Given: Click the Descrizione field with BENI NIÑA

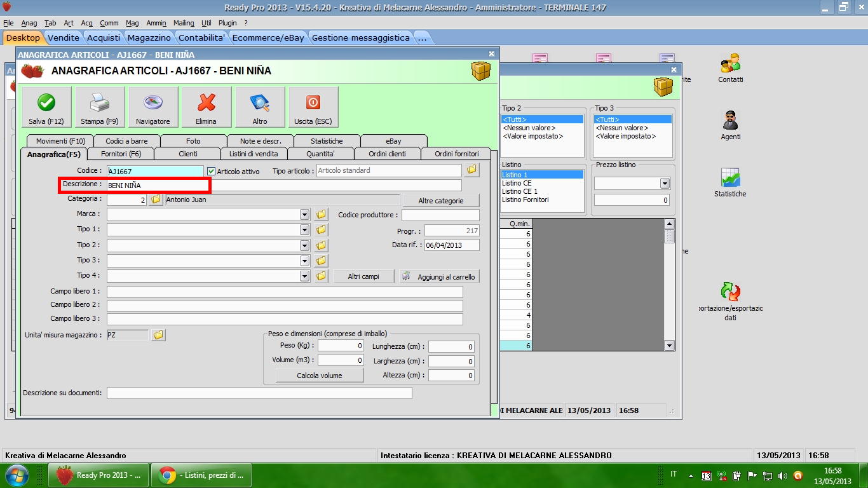Looking at the screenshot, I should (x=284, y=186).
